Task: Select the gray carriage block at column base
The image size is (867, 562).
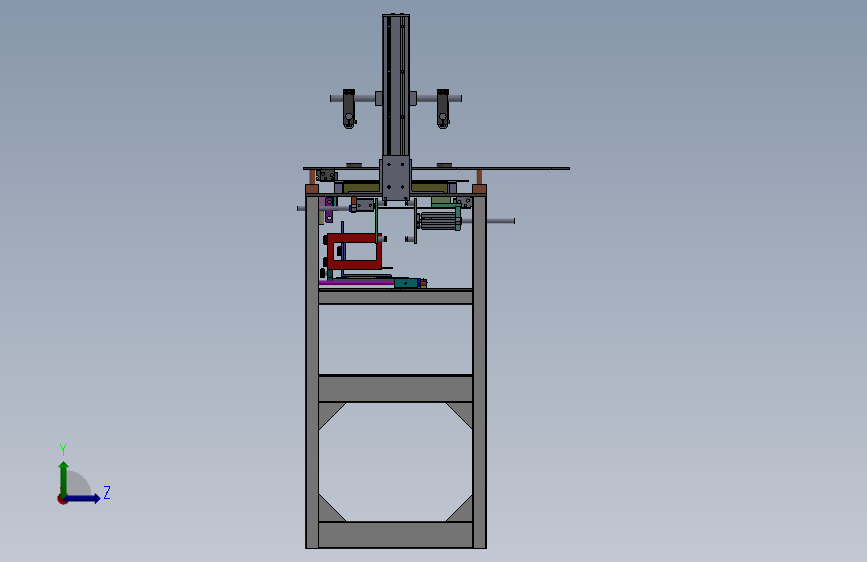Action: click(395, 178)
